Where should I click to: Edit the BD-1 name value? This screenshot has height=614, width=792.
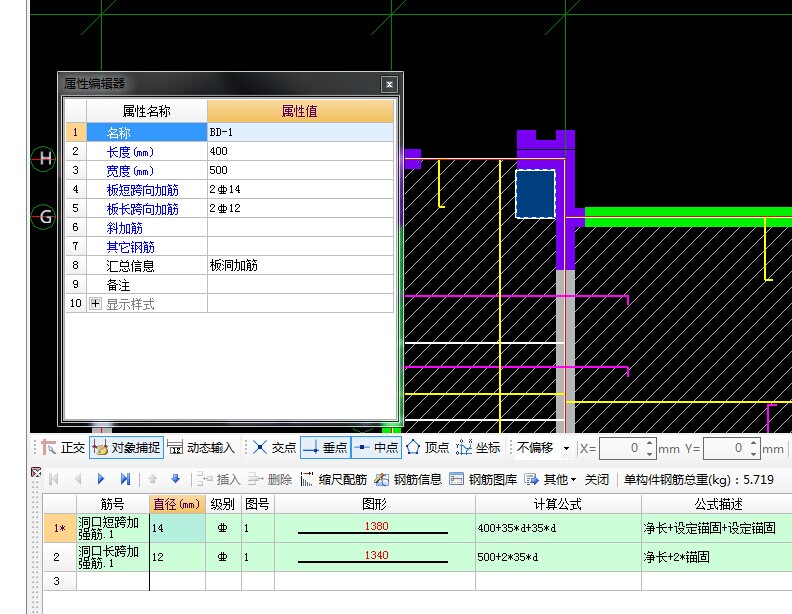point(300,132)
